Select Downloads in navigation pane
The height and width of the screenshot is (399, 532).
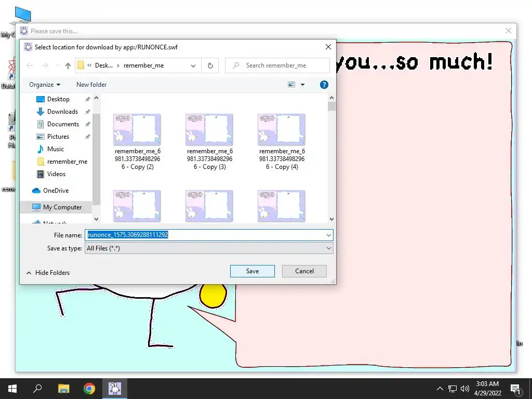coord(62,112)
